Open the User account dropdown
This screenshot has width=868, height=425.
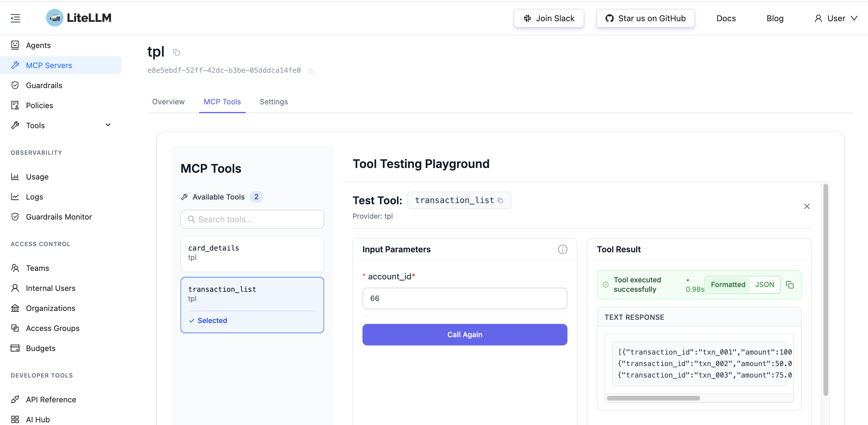click(836, 19)
